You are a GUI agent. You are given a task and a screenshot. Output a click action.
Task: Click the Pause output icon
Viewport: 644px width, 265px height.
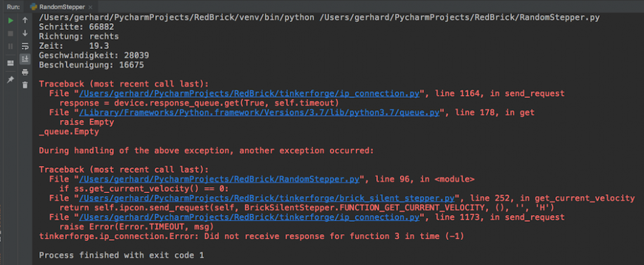pos(10,46)
